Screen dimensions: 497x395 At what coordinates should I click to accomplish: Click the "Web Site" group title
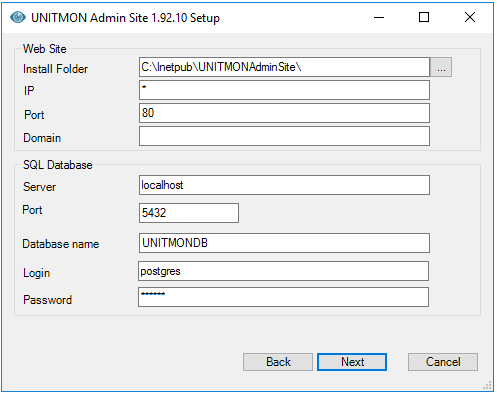coord(45,49)
